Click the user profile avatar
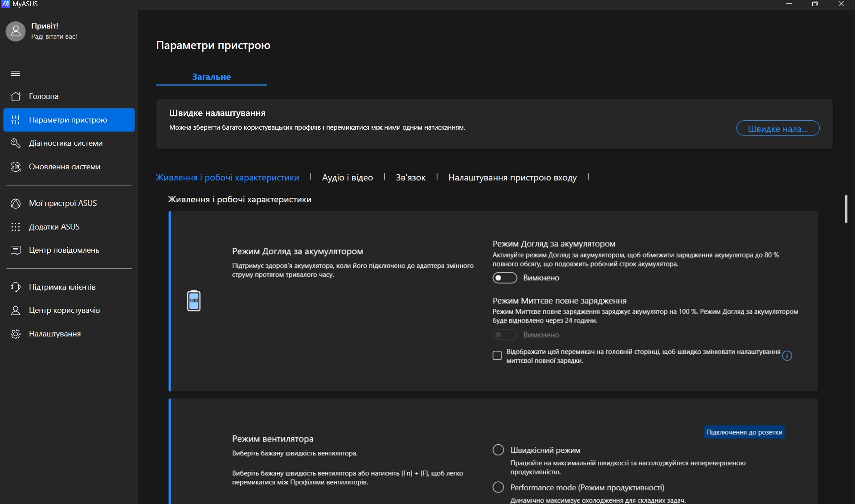 coord(16,31)
